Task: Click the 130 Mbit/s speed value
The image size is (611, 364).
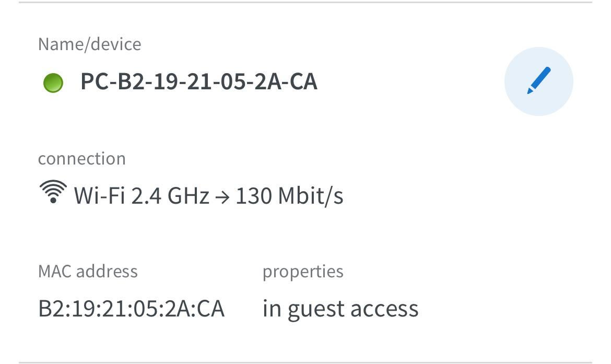Action: click(x=289, y=196)
